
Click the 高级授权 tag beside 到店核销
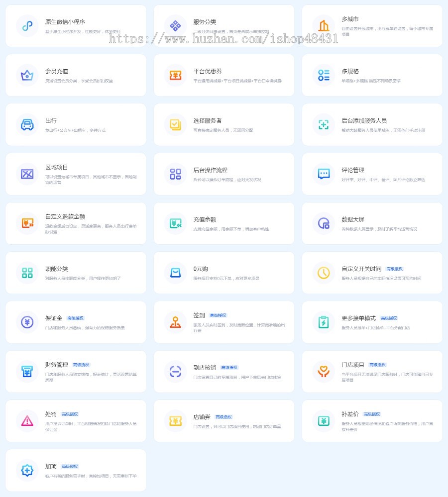click(229, 368)
